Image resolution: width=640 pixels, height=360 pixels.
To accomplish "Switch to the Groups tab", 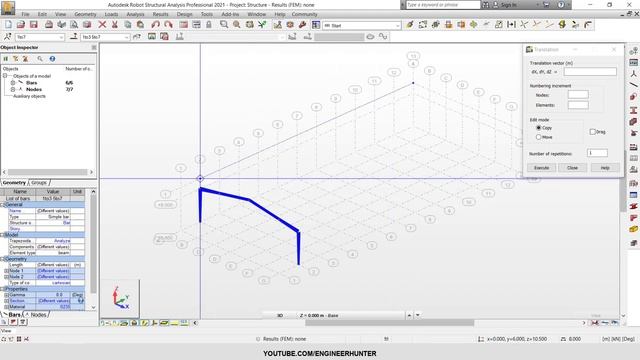I will click(39, 183).
